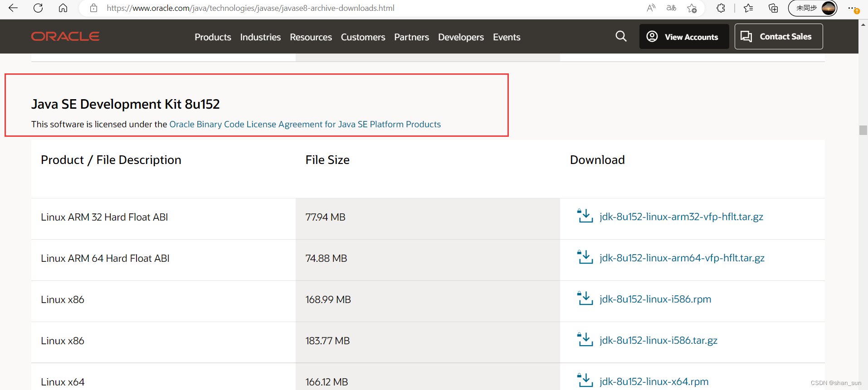Click the 'Download' column header
868x390 pixels.
[x=597, y=160]
